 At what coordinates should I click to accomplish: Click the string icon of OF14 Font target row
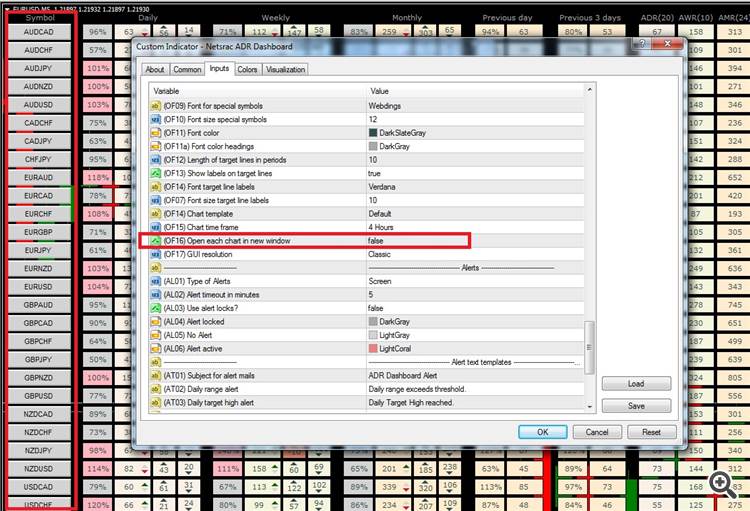click(x=155, y=187)
